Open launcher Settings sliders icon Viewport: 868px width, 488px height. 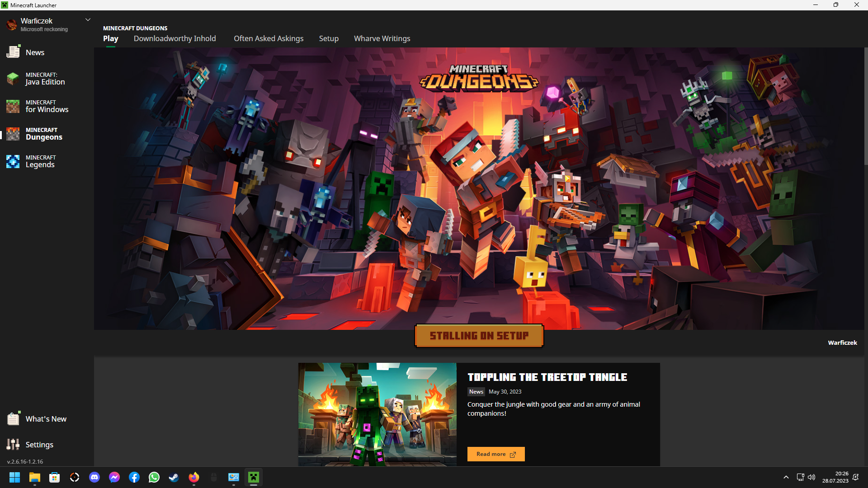pyautogui.click(x=13, y=445)
